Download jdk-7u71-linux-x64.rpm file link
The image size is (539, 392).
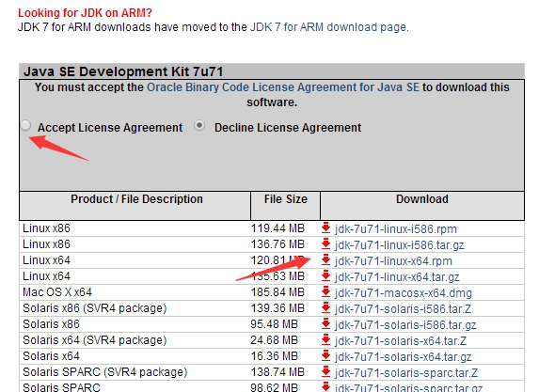coord(393,261)
